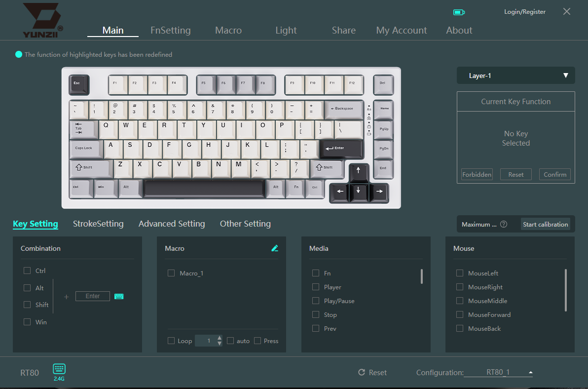Screen dimensions: 588x389
Task: Enable the Loop checkbox
Action: 171,341
